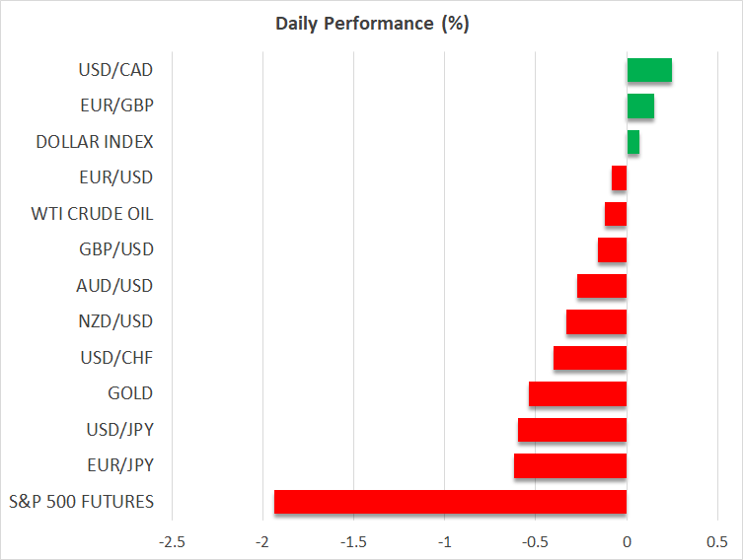743x560 pixels.
Task: Select the green USD/CAD bar
Action: point(649,70)
